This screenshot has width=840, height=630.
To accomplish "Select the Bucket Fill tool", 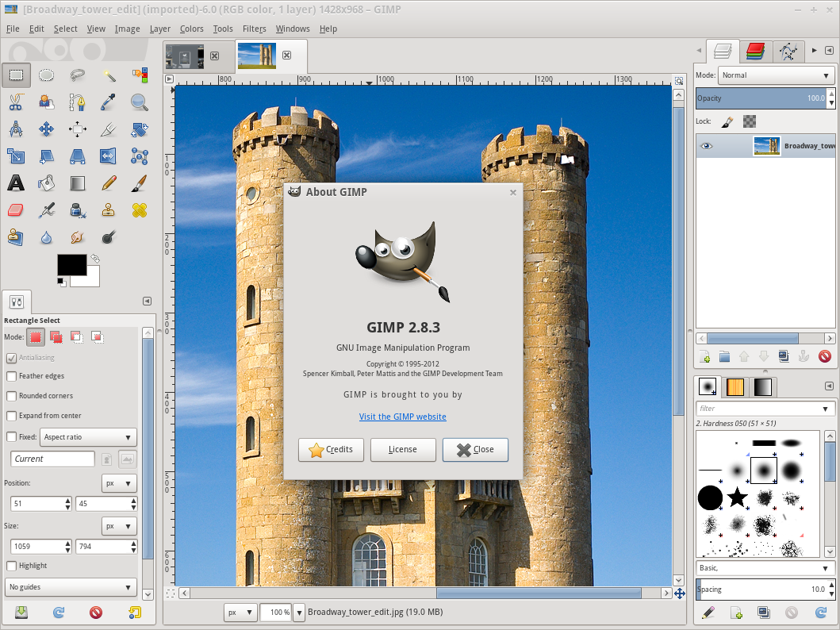I will point(47,183).
